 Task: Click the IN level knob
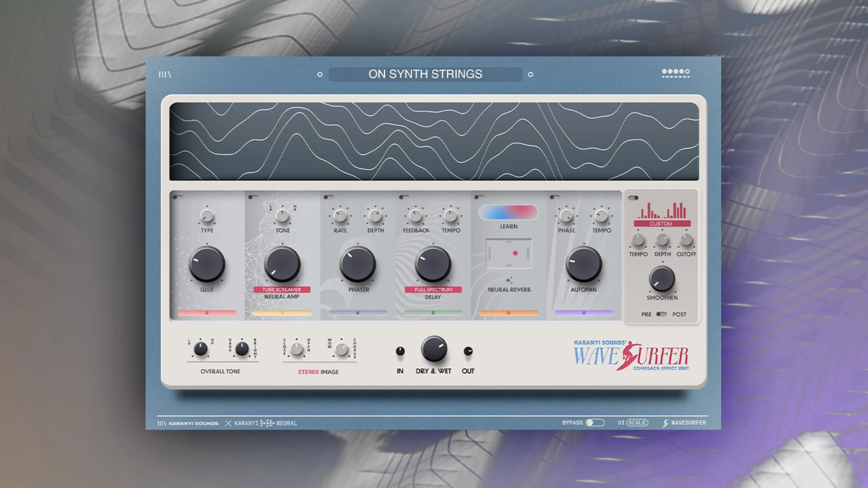pos(400,351)
